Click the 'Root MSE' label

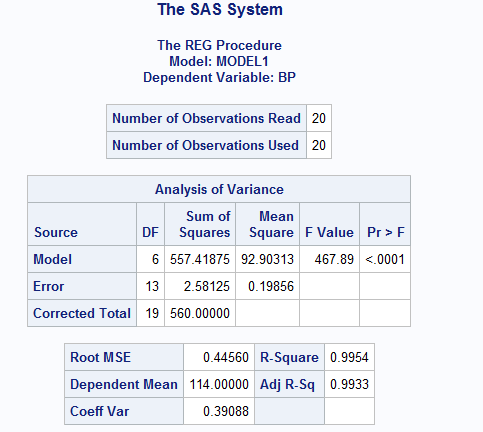click(100, 357)
